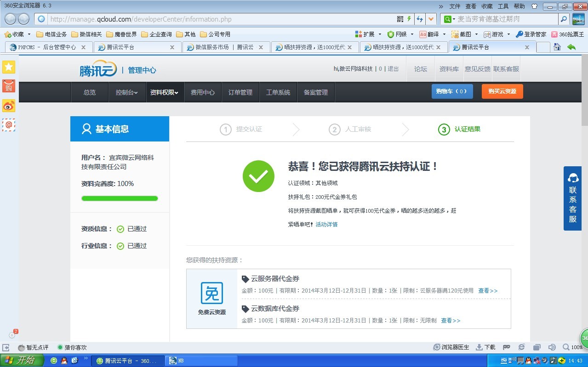Click the browser back arrow button
This screenshot has height=367, width=588.
click(10, 19)
